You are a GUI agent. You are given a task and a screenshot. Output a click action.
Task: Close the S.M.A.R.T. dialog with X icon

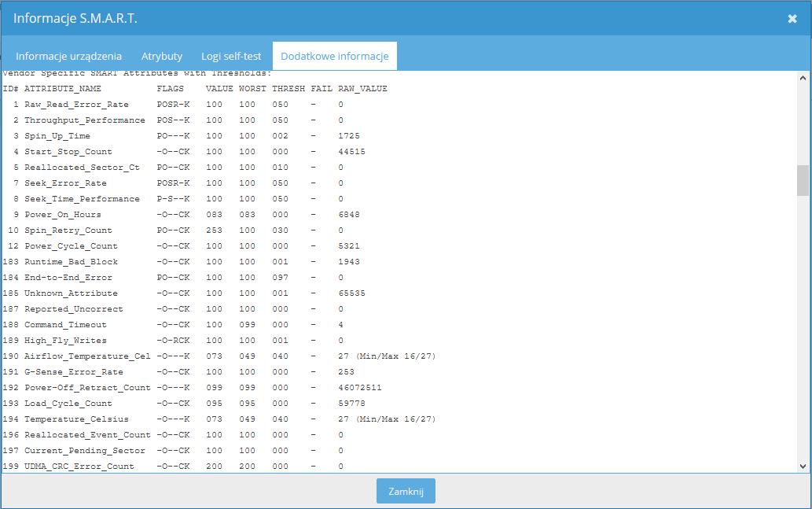(792, 19)
